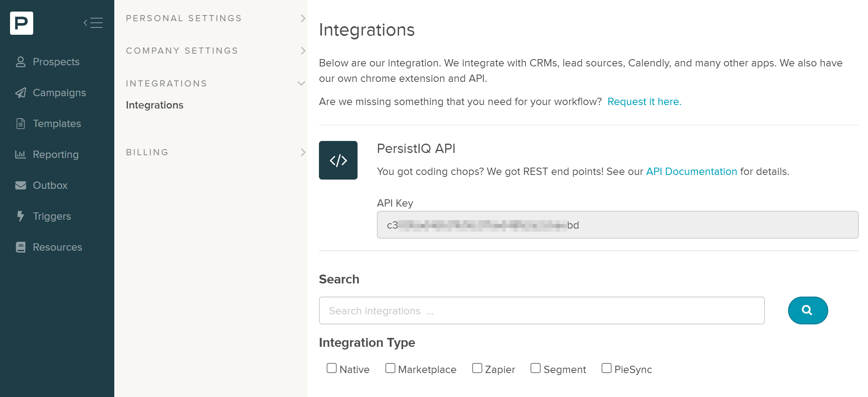
Task: Open Prospects in the sidebar
Action: (x=56, y=62)
